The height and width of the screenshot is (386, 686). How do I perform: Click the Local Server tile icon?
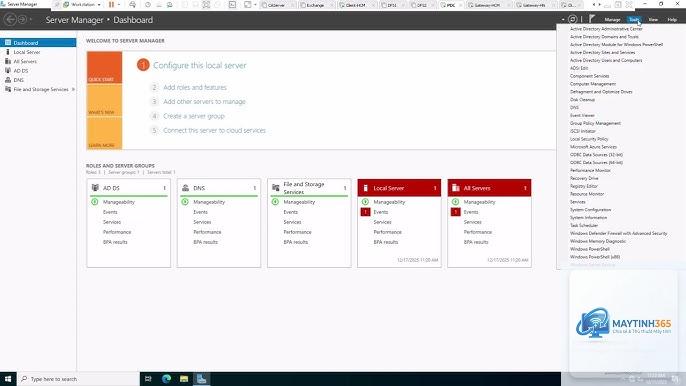coord(366,188)
